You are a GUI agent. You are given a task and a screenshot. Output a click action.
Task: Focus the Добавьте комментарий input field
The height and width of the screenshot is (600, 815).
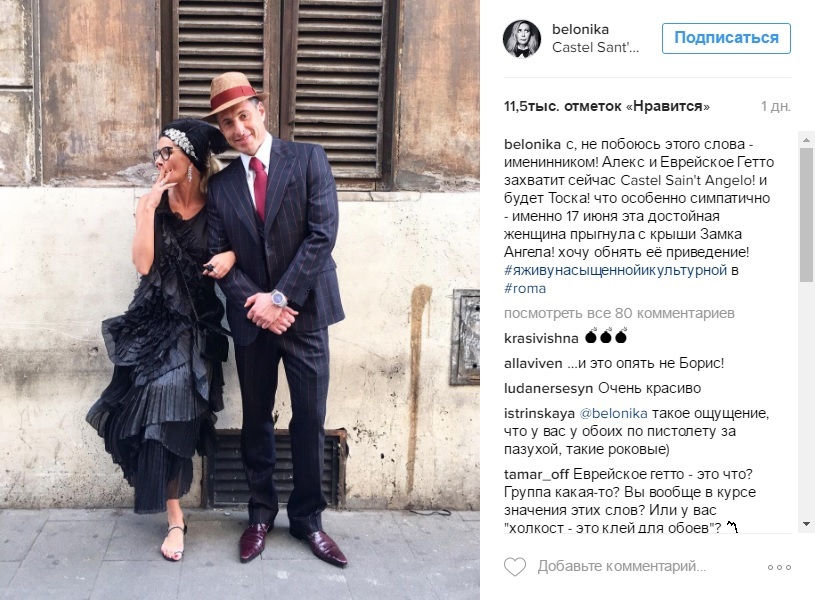point(622,566)
